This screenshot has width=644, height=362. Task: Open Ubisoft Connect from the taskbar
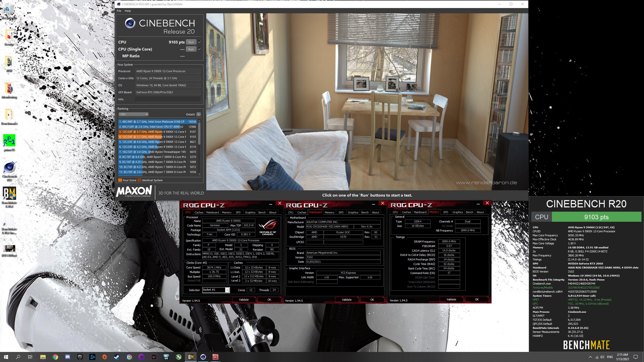point(129,357)
